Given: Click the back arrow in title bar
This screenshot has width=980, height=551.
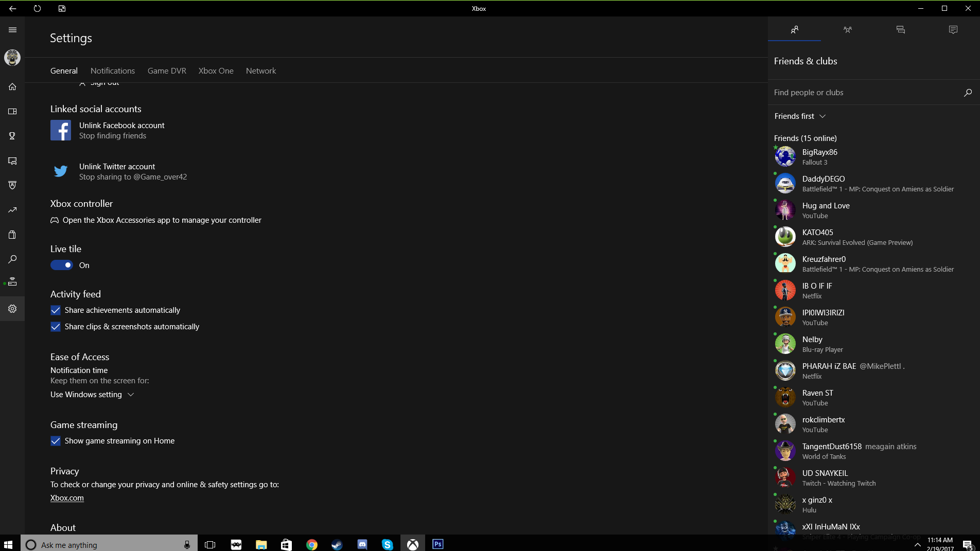Looking at the screenshot, I should click(12, 8).
